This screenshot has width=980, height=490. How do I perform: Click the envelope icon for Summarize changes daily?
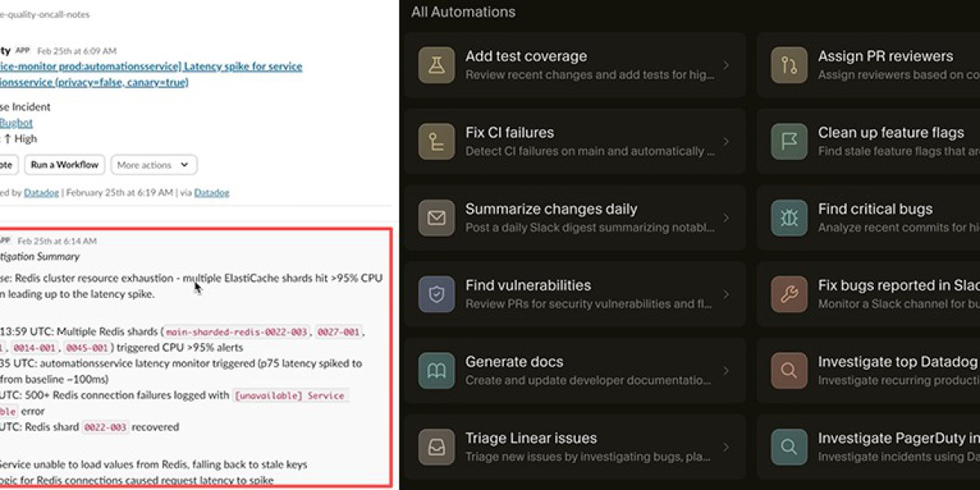tap(436, 218)
